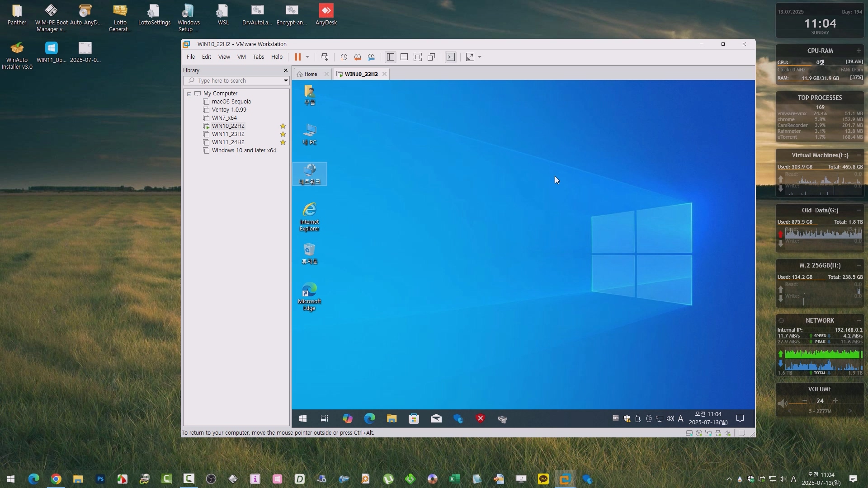
Task: Take a snapshot of this VM
Action: [x=344, y=57]
